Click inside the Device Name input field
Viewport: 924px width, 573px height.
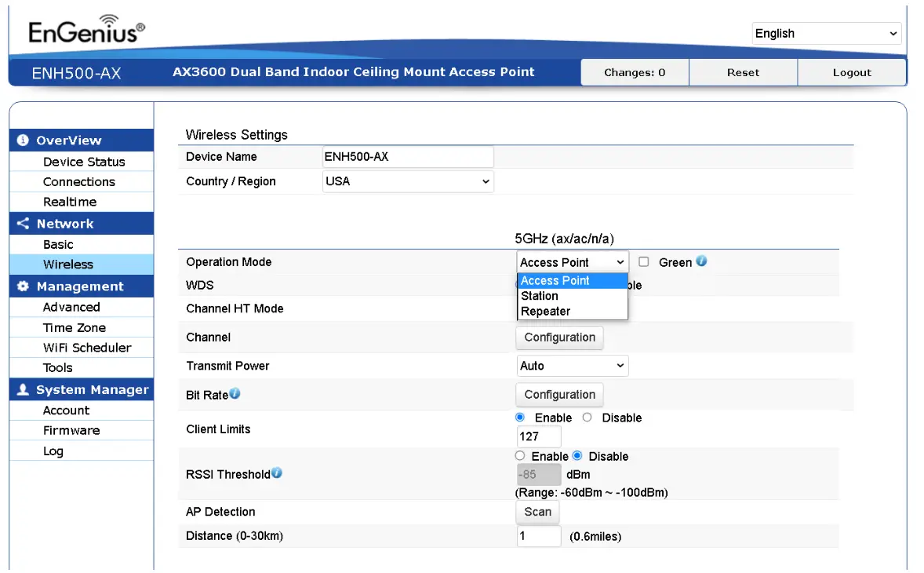[407, 155]
